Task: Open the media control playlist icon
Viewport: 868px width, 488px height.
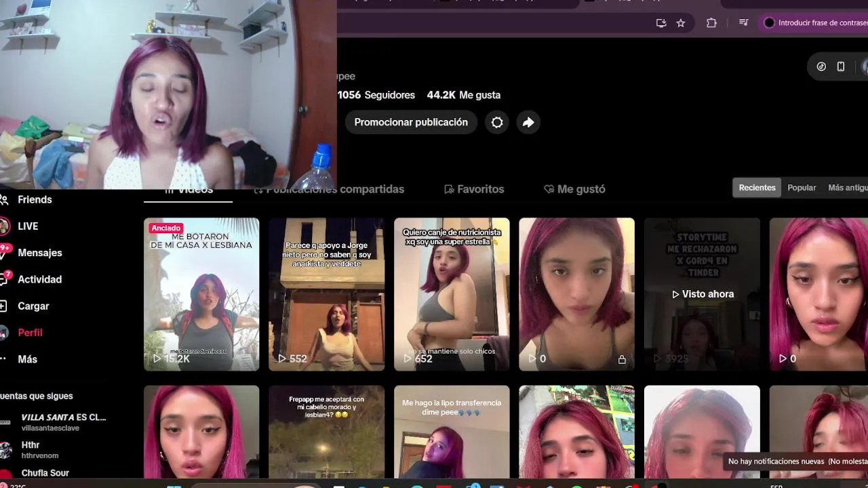Action: (743, 22)
